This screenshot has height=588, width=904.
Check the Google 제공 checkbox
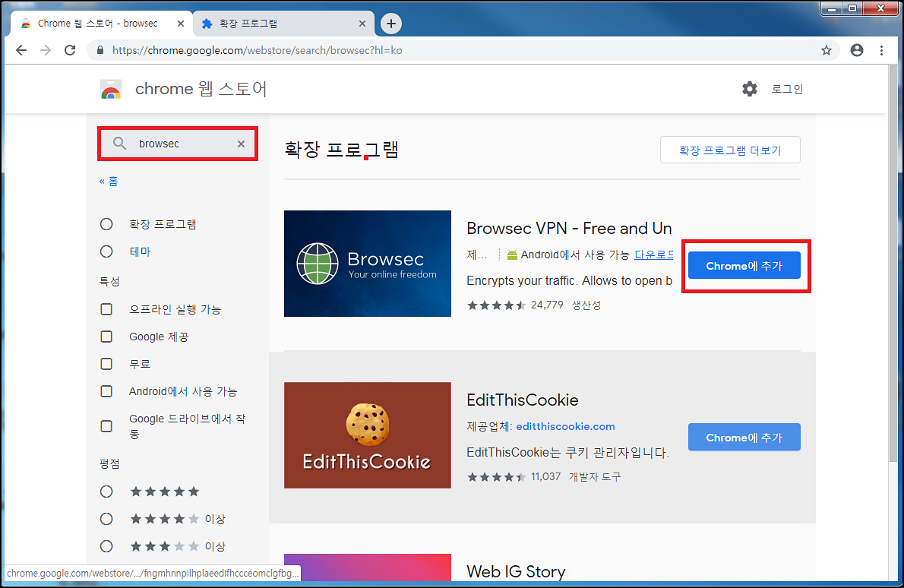pyautogui.click(x=106, y=337)
